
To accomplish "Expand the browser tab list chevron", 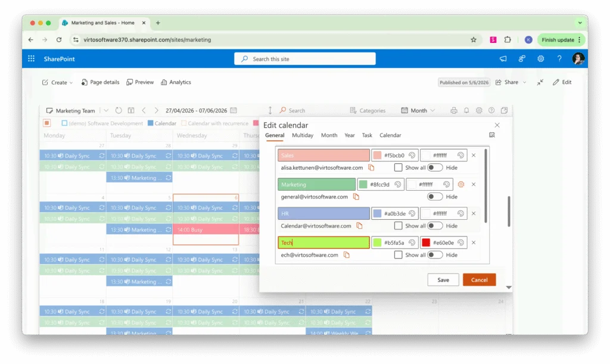I will coord(580,23).
